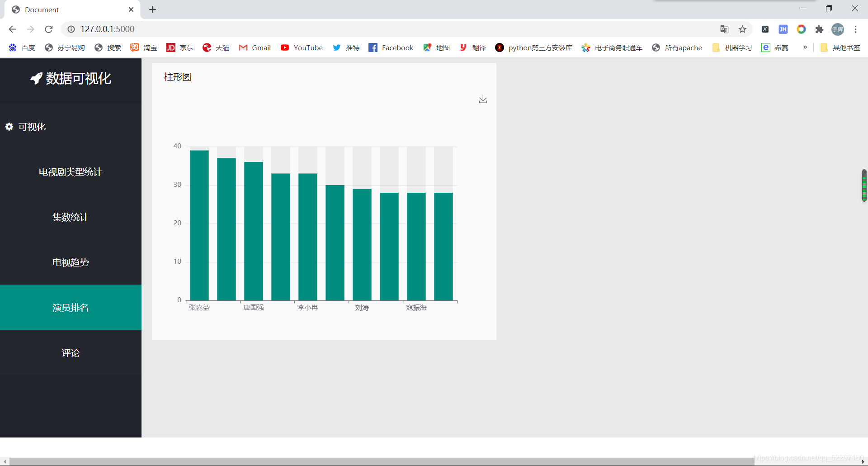The width and height of the screenshot is (868, 466).
Task: Click the colorful circle extension icon
Action: [x=801, y=29]
